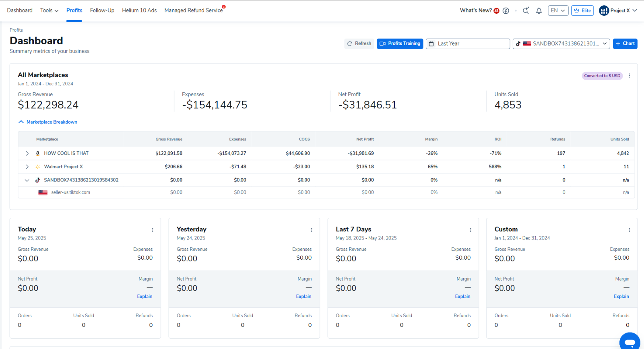Expand the HOW COOL IS THAT row
Viewport: 644px width, 349px height.
[x=27, y=153]
